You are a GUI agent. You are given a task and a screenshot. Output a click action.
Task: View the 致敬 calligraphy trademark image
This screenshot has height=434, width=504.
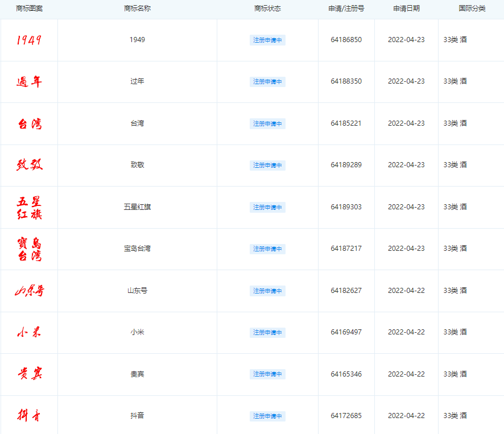tap(29, 164)
